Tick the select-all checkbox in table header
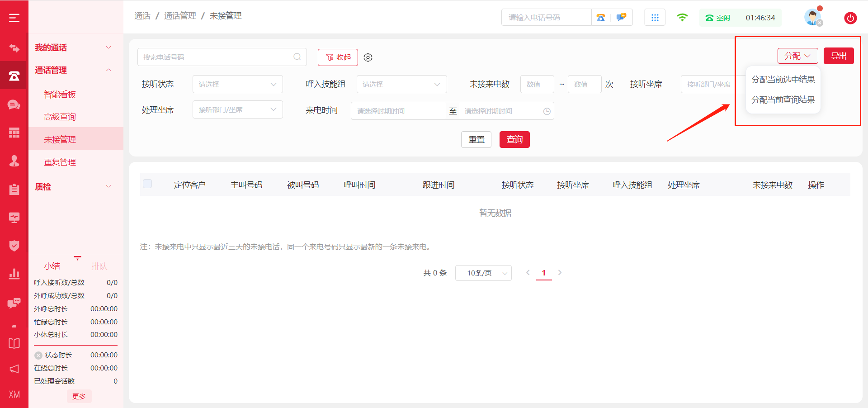This screenshot has width=868, height=408. pyautogui.click(x=147, y=184)
